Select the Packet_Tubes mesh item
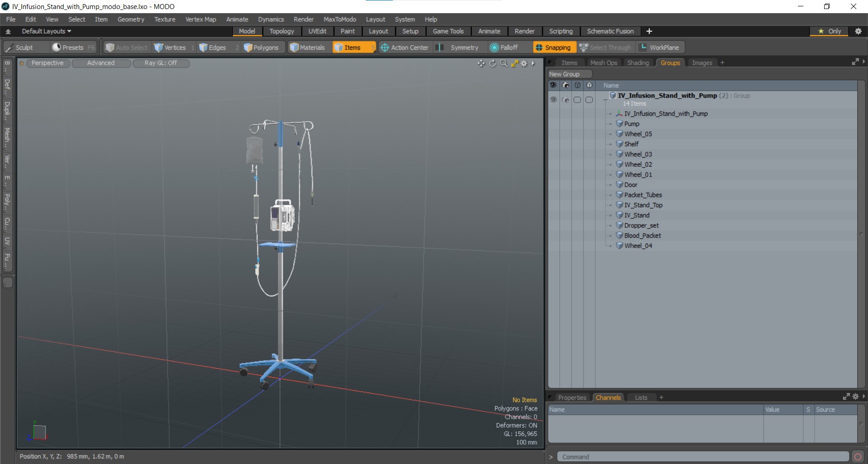The width and height of the screenshot is (868, 464). [x=643, y=195]
